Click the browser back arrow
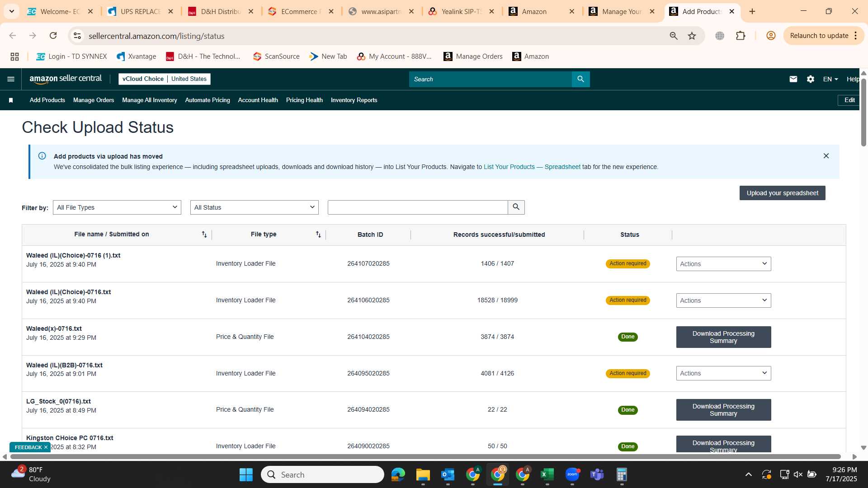The height and width of the screenshot is (488, 868). tap(13, 36)
